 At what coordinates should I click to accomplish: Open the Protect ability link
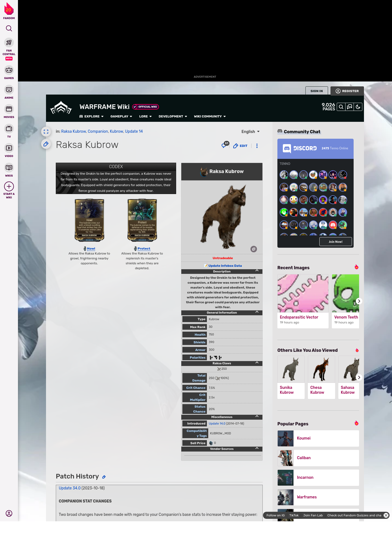click(144, 249)
